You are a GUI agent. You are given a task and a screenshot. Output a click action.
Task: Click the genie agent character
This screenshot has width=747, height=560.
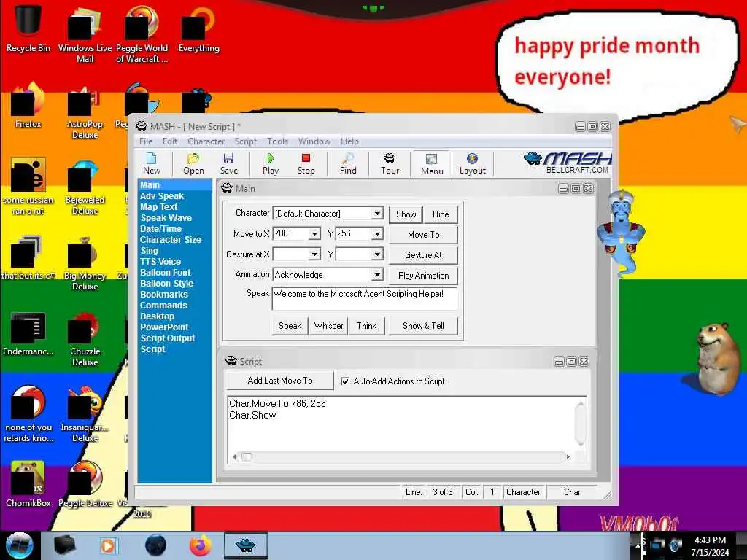(x=621, y=233)
